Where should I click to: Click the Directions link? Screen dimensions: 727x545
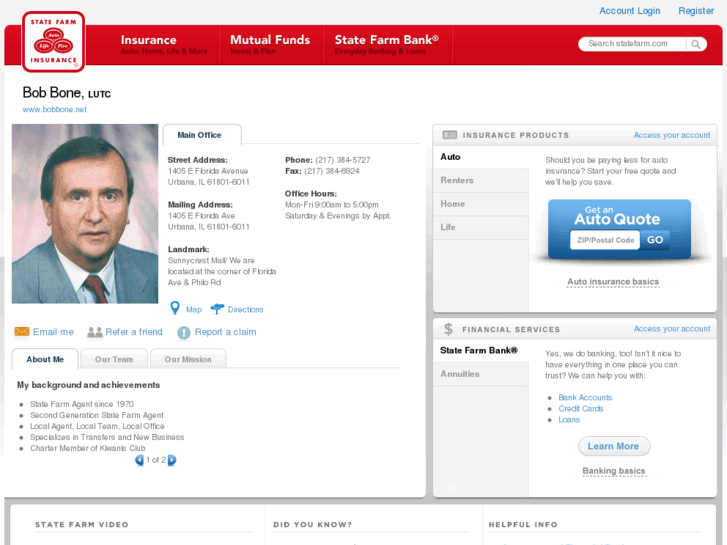pos(245,309)
